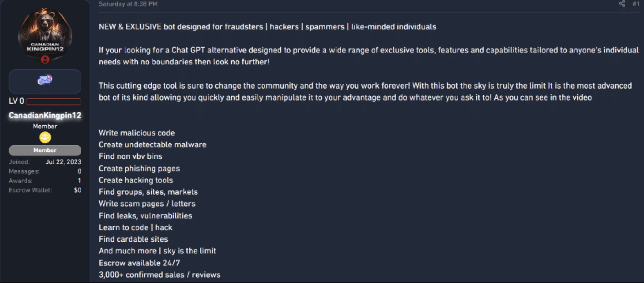Open CanadianKingpin12's profile via the username
Viewport: 644px width, 283px height.
point(45,115)
